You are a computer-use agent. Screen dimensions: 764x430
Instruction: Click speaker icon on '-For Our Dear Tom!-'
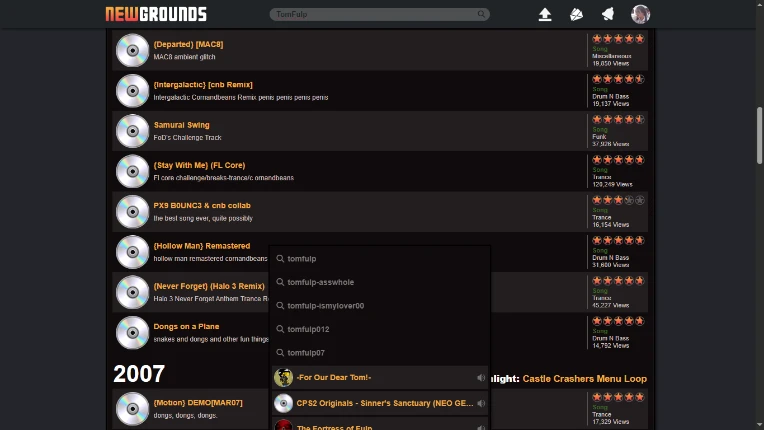(x=481, y=377)
